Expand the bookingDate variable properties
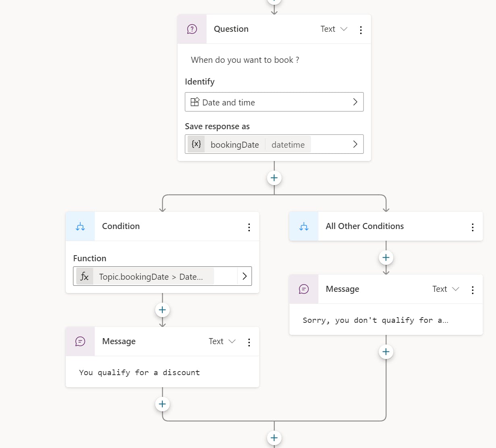The height and width of the screenshot is (448, 496). click(355, 144)
